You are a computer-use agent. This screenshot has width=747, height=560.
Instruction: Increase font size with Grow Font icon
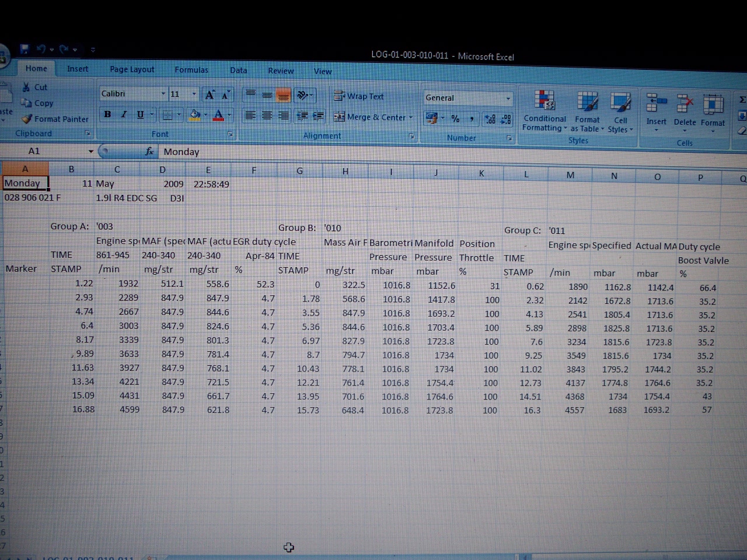(x=210, y=94)
